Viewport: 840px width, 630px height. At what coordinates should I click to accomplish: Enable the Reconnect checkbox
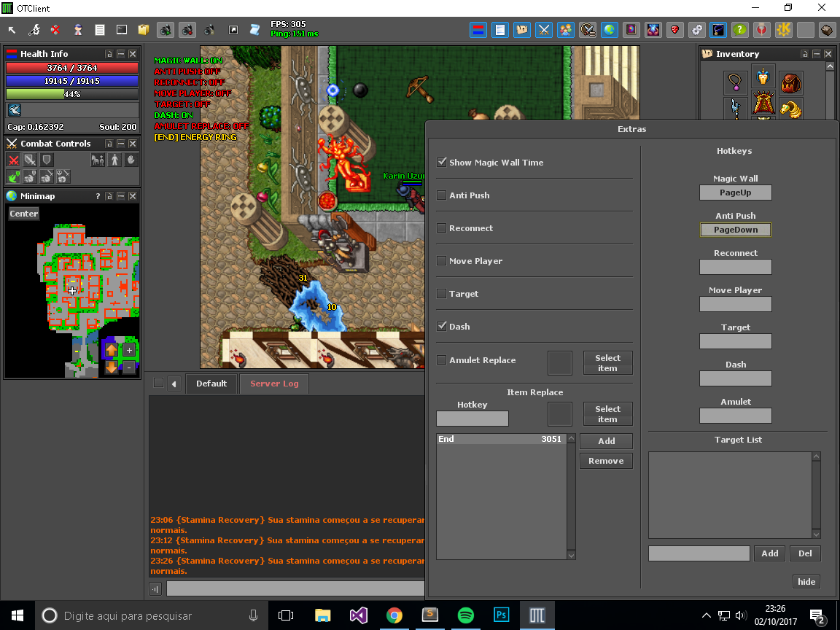click(441, 228)
